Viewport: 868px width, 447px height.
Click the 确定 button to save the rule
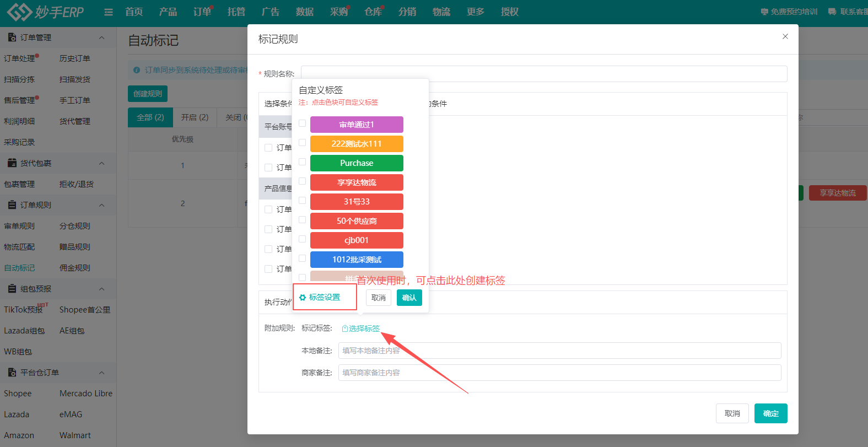[x=771, y=413]
